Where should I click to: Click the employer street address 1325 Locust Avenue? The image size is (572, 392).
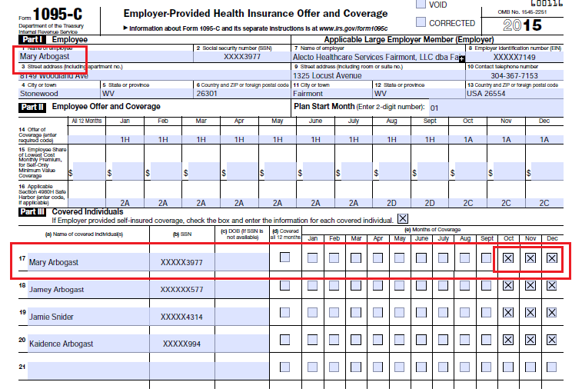tap(378, 75)
